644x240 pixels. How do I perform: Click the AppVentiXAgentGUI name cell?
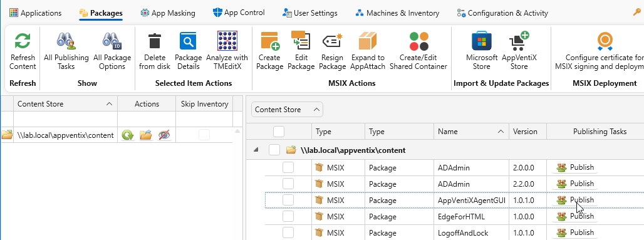472,200
